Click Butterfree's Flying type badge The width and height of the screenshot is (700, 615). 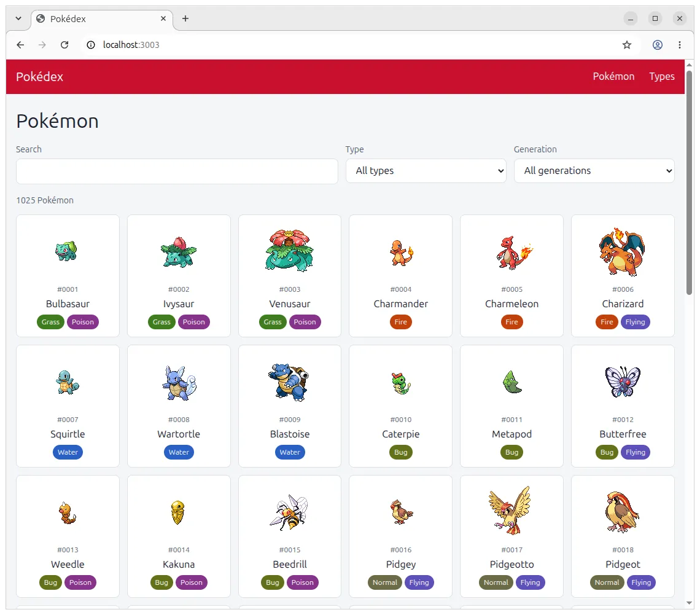click(635, 452)
